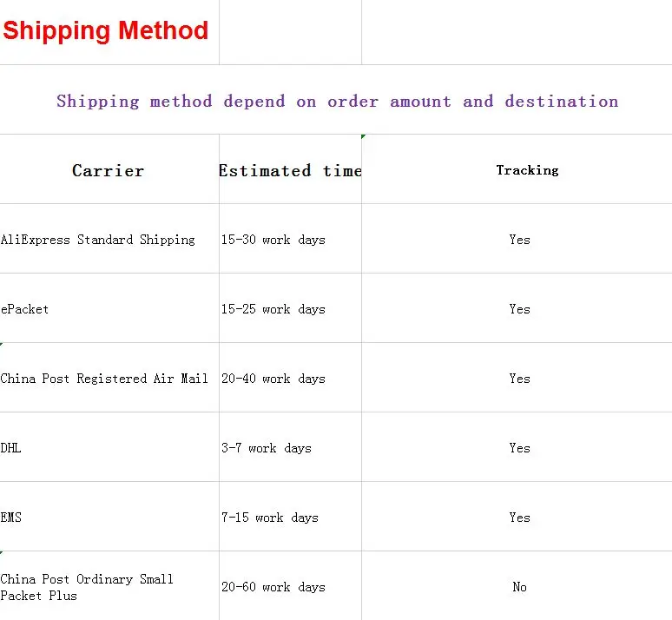Click the Estimated time column header
672x620 pixels.
tap(290, 170)
